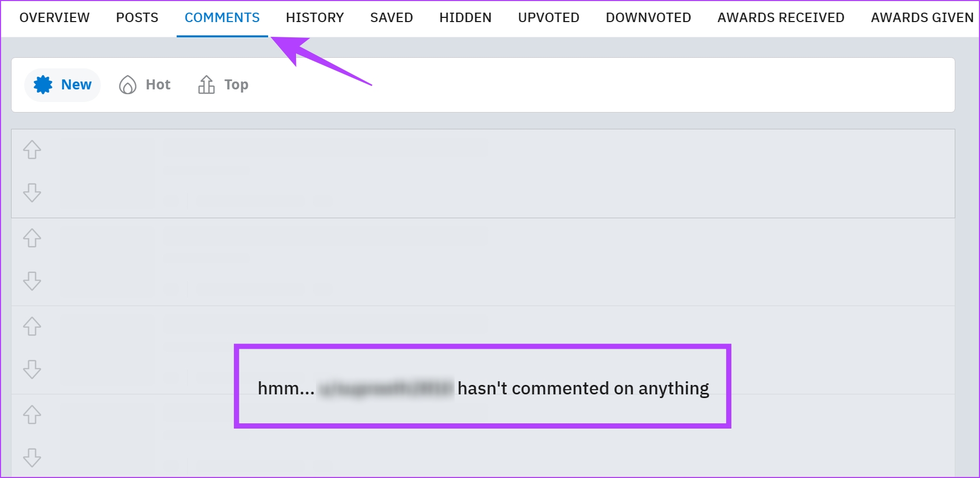The height and width of the screenshot is (478, 980).
Task: Sort comments by New
Action: pyautogui.click(x=63, y=85)
